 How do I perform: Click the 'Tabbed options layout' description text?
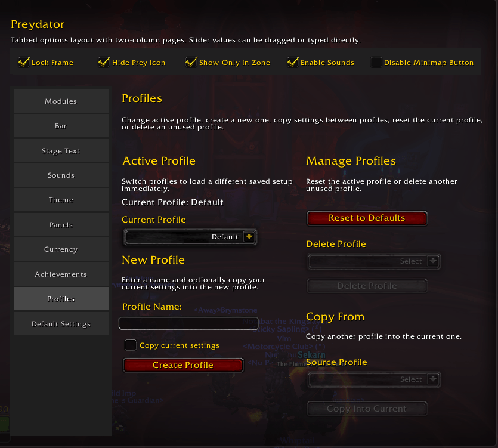click(186, 40)
